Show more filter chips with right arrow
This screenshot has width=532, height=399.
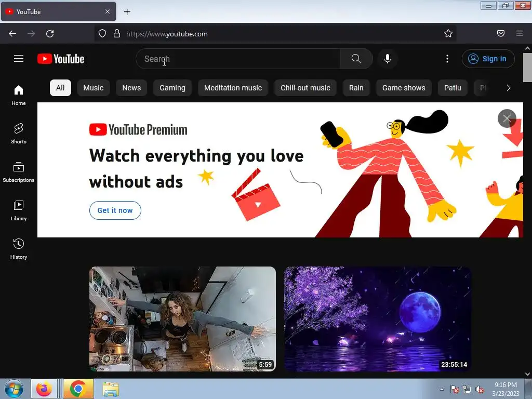click(508, 88)
